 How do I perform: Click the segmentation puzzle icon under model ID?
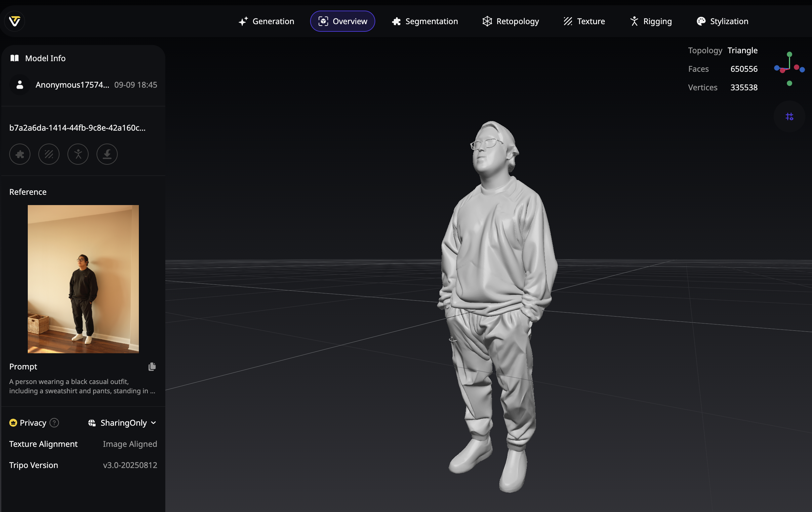[20, 154]
